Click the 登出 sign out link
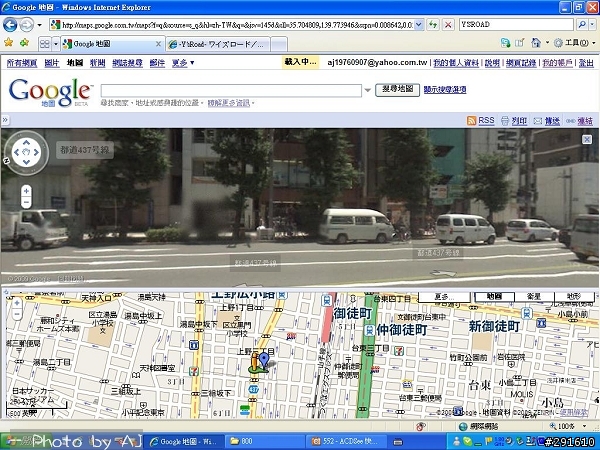This screenshot has width=600, height=450. pos(586,63)
